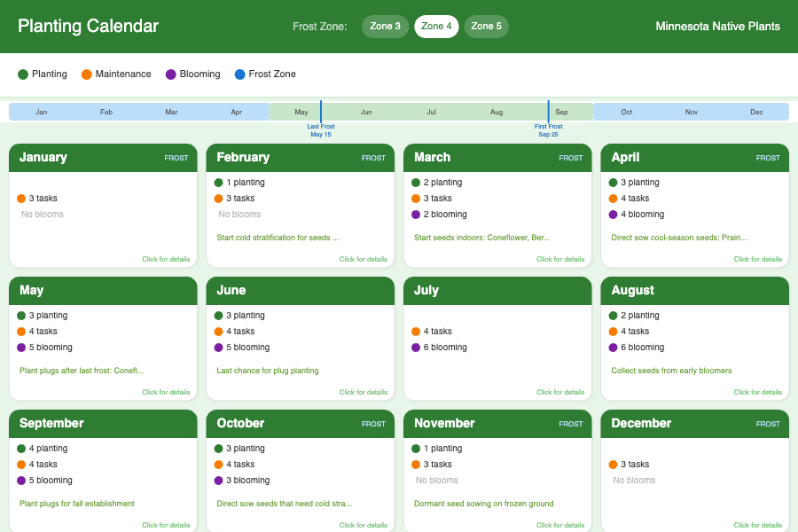Click 'Last chance for plug planting' note
The width and height of the screenshot is (798, 532).
[268, 371]
